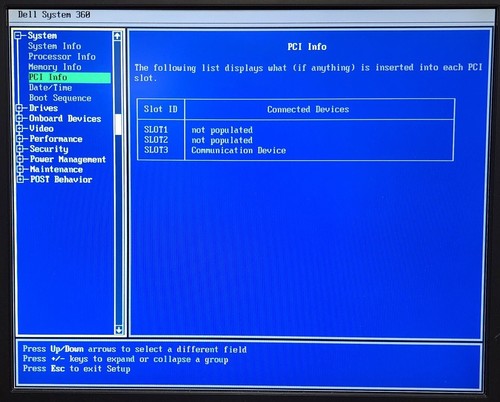Select the Onboard Devices label
The image size is (500, 402).
tap(65, 118)
